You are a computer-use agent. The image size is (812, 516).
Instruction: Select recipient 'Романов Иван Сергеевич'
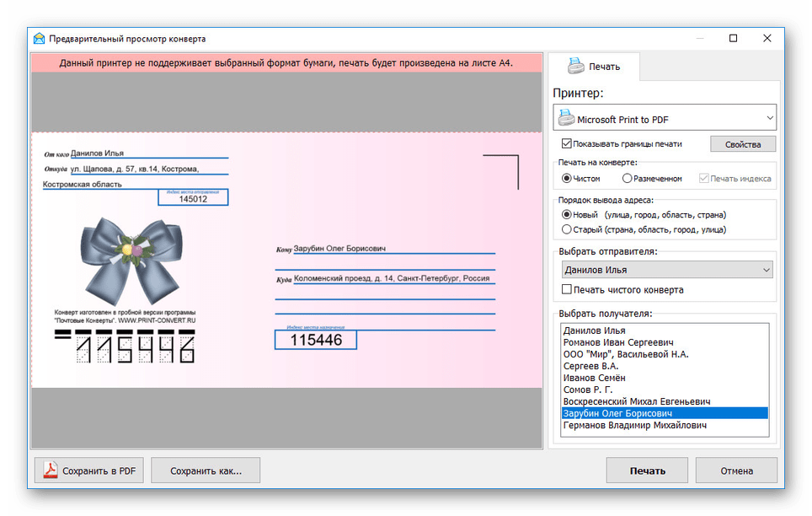point(618,342)
